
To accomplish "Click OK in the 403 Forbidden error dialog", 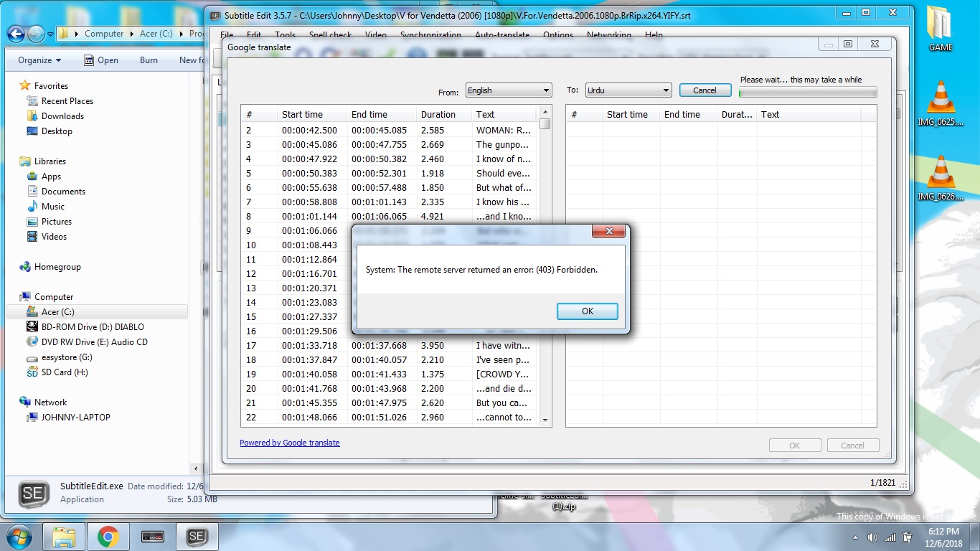I will pos(587,311).
